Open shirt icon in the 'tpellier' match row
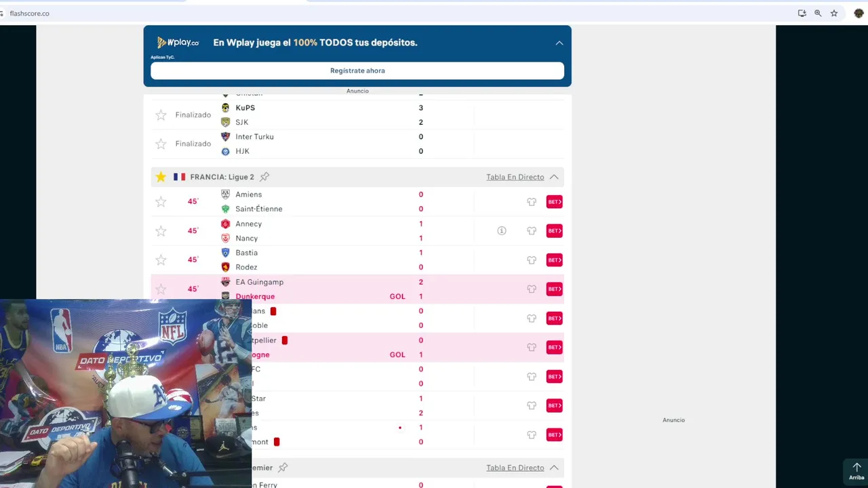868x488 pixels. tap(532, 348)
